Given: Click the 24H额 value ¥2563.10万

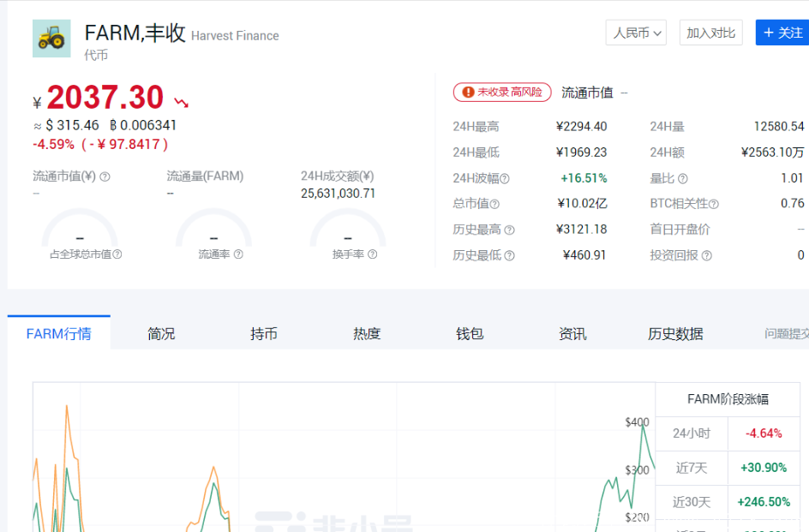Looking at the screenshot, I should [772, 152].
